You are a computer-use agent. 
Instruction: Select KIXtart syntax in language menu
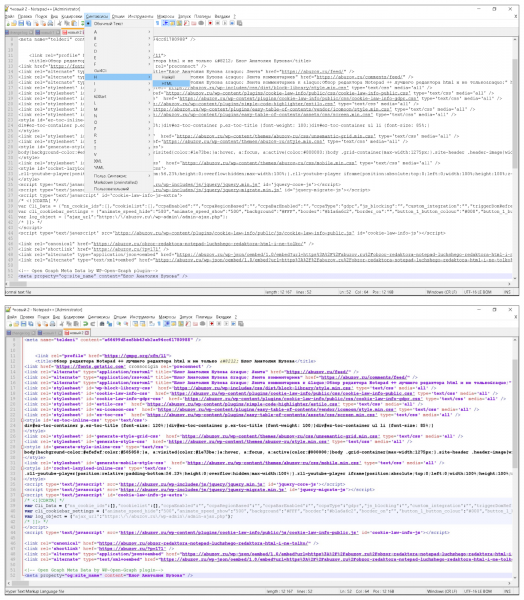[119, 96]
